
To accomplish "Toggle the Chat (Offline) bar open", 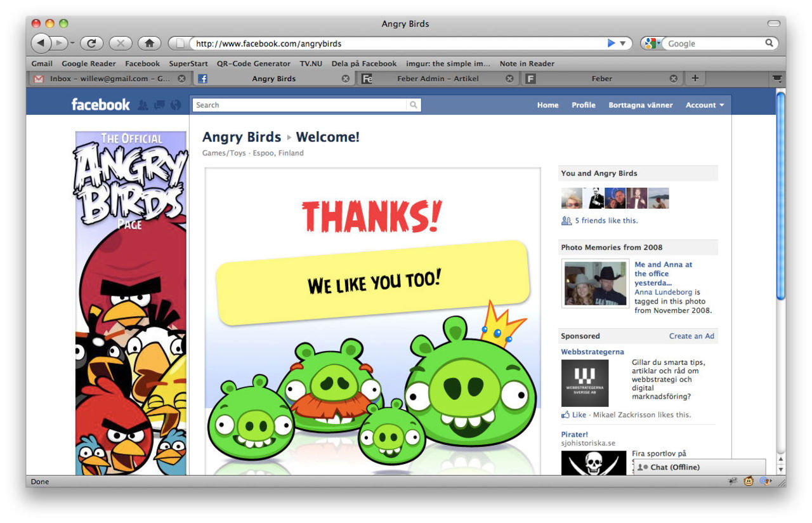I will [x=676, y=467].
